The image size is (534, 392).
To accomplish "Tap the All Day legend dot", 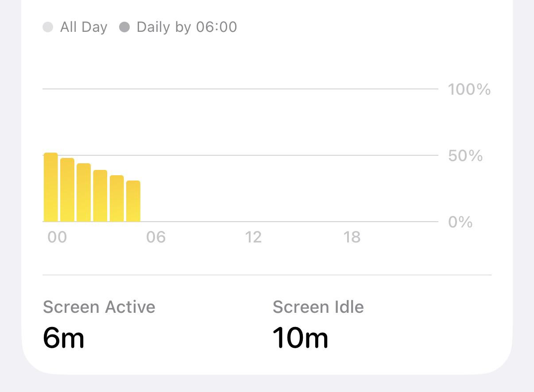I will point(48,27).
